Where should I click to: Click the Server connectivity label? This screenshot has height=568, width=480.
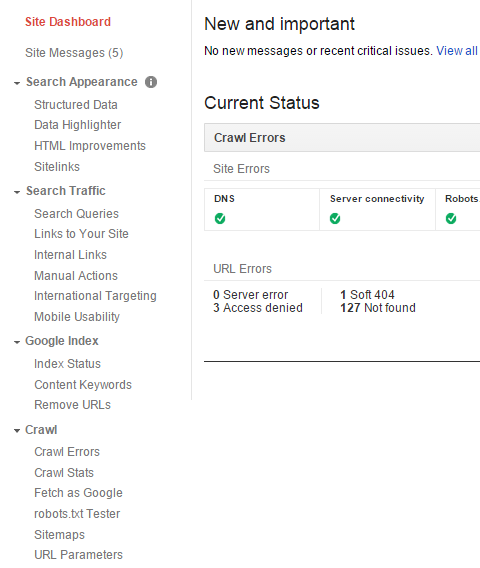click(x=377, y=199)
